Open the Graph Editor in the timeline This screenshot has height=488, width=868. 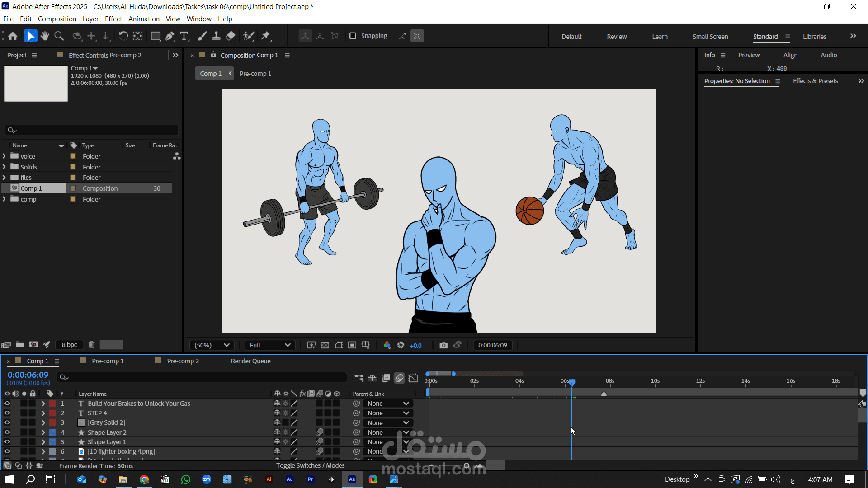pos(413,378)
